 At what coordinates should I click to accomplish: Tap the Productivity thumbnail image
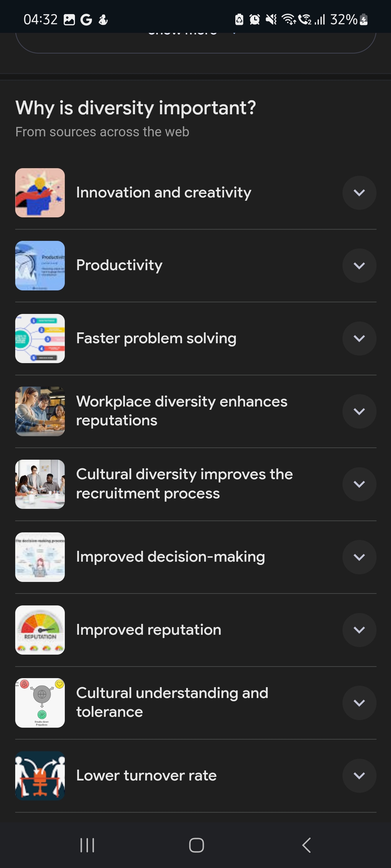40,265
